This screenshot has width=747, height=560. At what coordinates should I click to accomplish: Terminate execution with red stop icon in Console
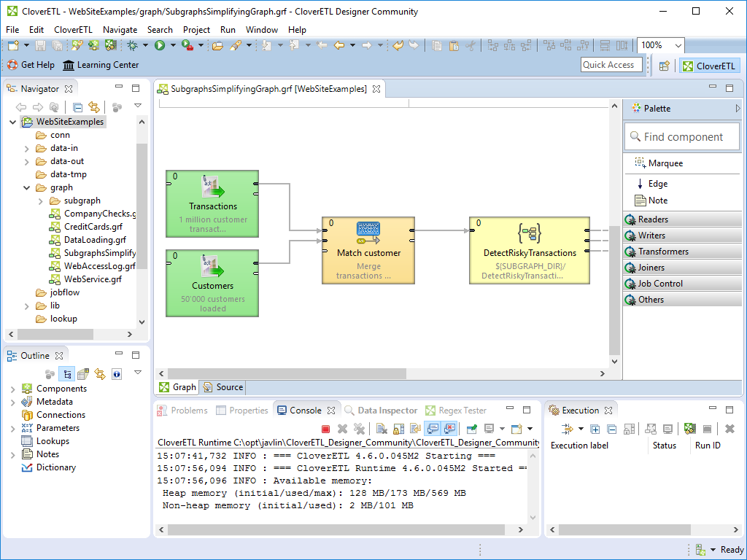(325, 429)
